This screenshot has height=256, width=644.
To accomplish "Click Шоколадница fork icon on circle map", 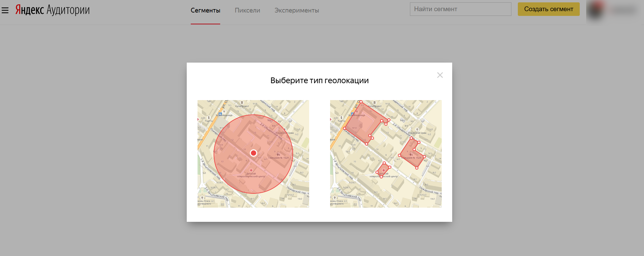I will pos(224,112).
